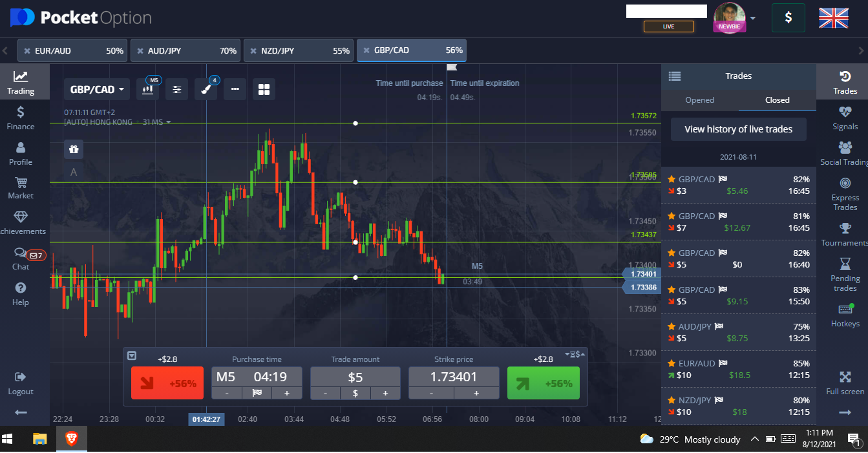This screenshot has height=453, width=868.
Task: Open drawing tools brush icon
Action: tap(206, 89)
